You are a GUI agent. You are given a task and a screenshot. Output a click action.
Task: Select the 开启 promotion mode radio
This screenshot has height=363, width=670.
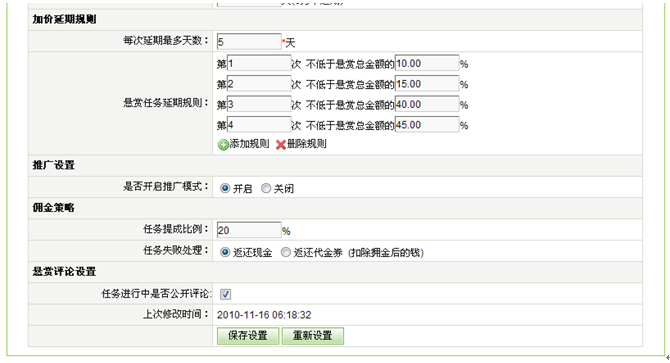[x=225, y=188]
